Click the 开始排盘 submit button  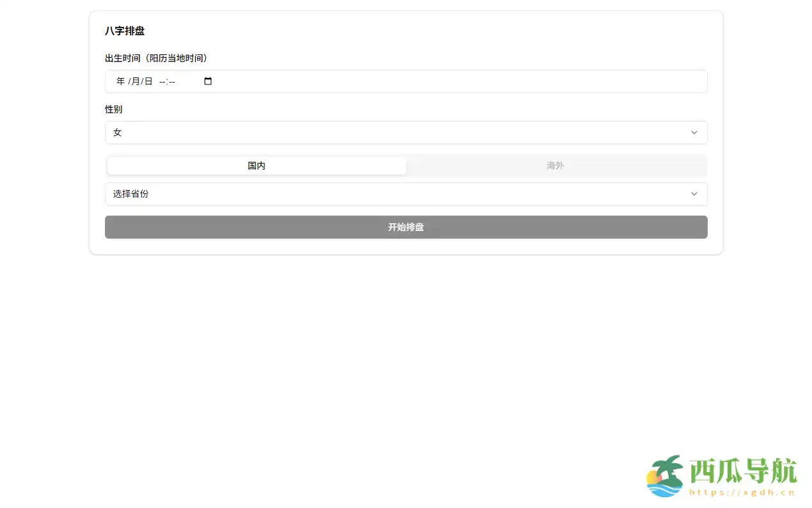tap(406, 227)
